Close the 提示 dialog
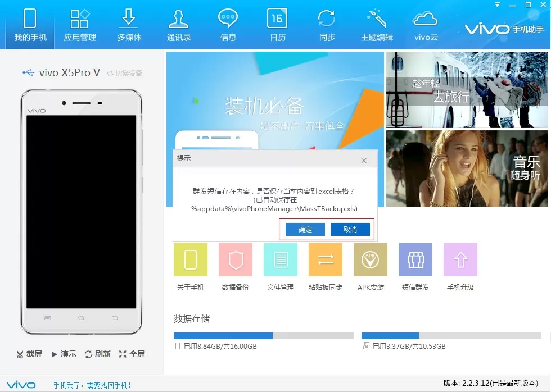The height and width of the screenshot is (392, 551). (364, 161)
